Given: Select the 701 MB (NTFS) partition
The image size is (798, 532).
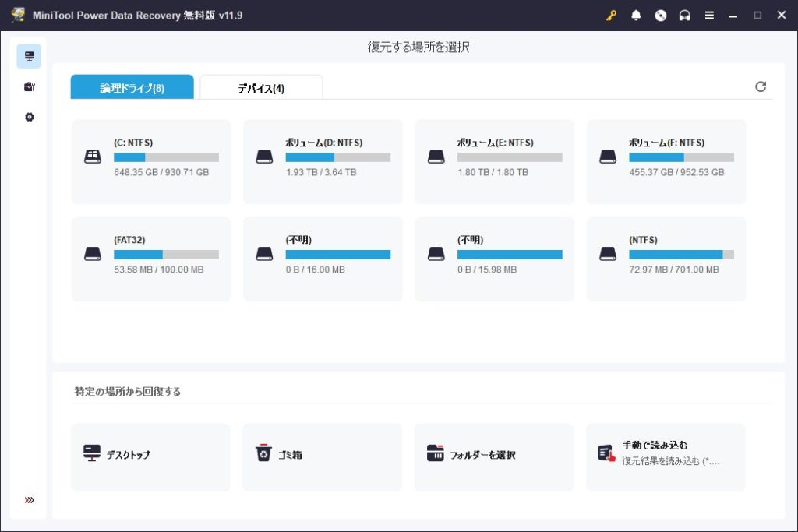Looking at the screenshot, I should [x=666, y=259].
